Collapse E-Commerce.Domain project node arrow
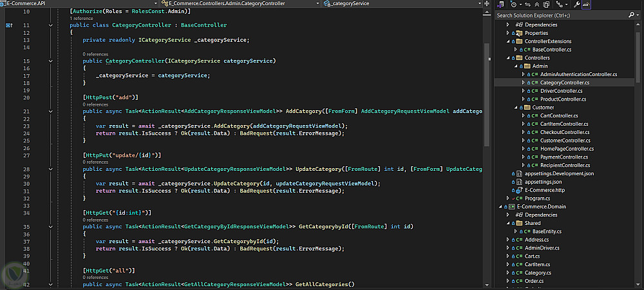The width and height of the screenshot is (644, 290). [500, 207]
